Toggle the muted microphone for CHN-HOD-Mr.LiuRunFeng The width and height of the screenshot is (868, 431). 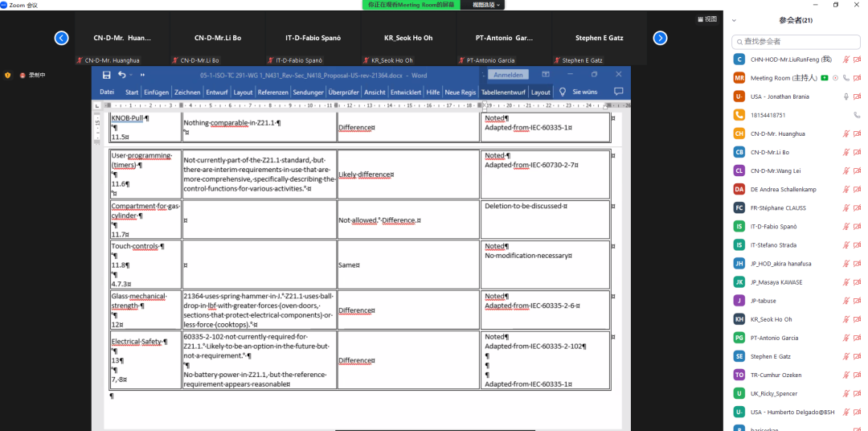(845, 60)
